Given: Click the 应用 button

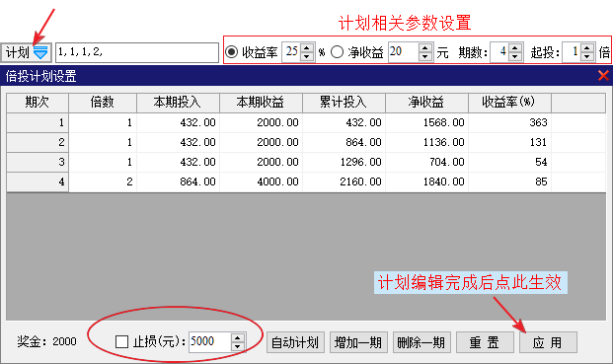Looking at the screenshot, I should (548, 342).
